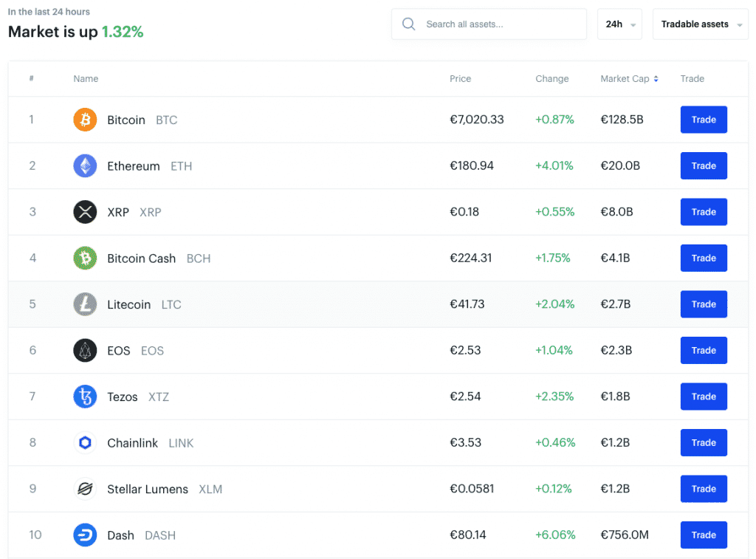Click Trade button in EOS row

[704, 351]
